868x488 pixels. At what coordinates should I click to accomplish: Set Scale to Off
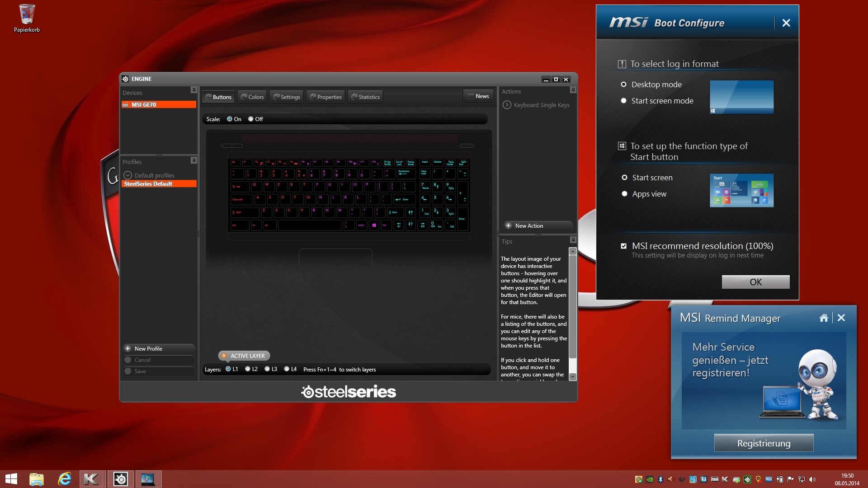pyautogui.click(x=250, y=119)
